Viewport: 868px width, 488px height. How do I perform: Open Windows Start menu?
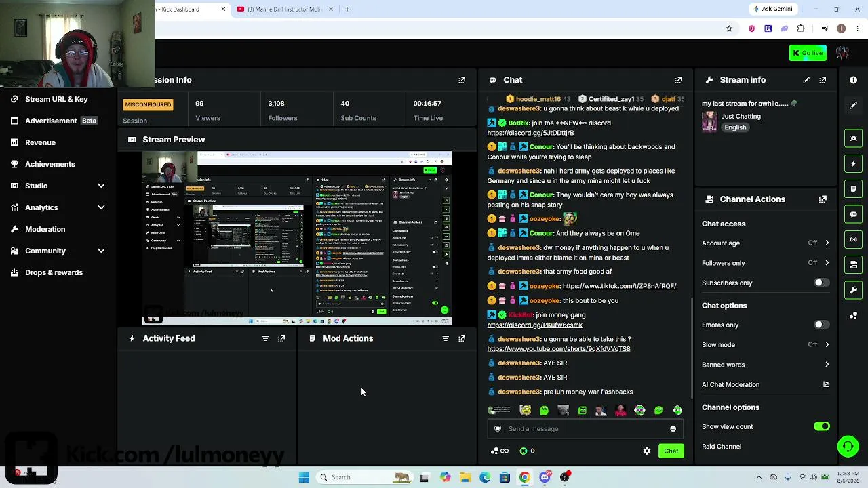pos(304,477)
